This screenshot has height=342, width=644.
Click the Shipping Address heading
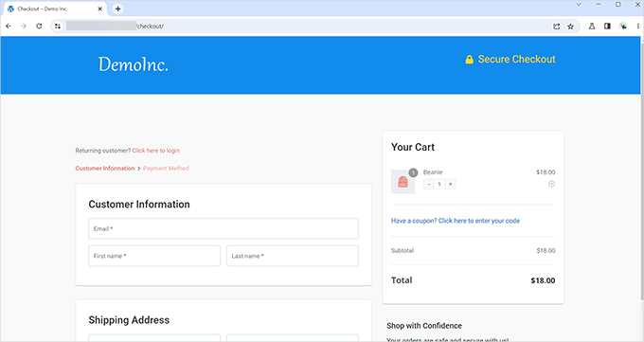point(129,320)
